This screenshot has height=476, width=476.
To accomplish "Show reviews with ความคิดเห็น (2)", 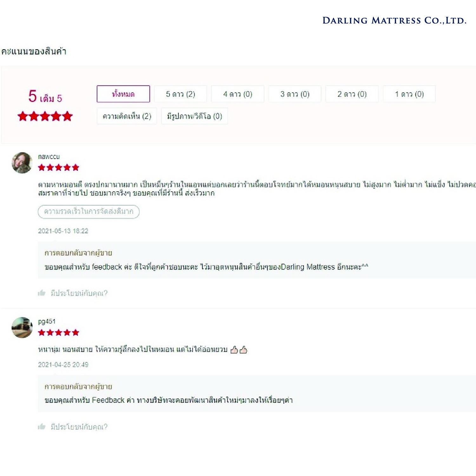I will [127, 116].
